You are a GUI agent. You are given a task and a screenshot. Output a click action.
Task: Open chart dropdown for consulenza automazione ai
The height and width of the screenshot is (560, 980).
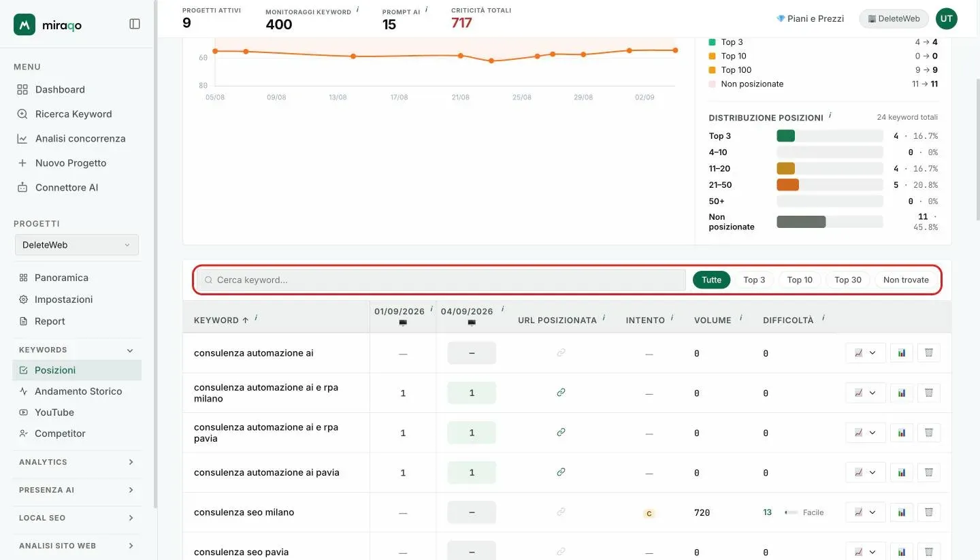click(x=865, y=353)
